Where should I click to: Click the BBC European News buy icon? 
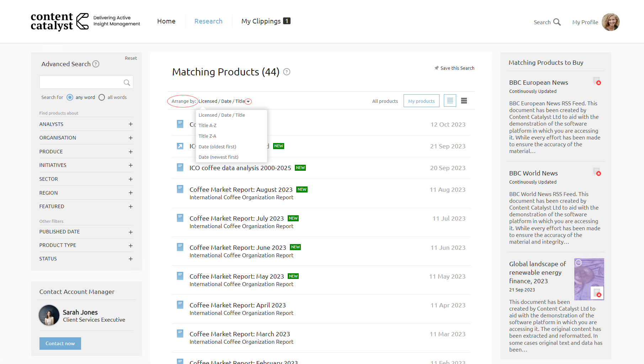[x=597, y=81]
